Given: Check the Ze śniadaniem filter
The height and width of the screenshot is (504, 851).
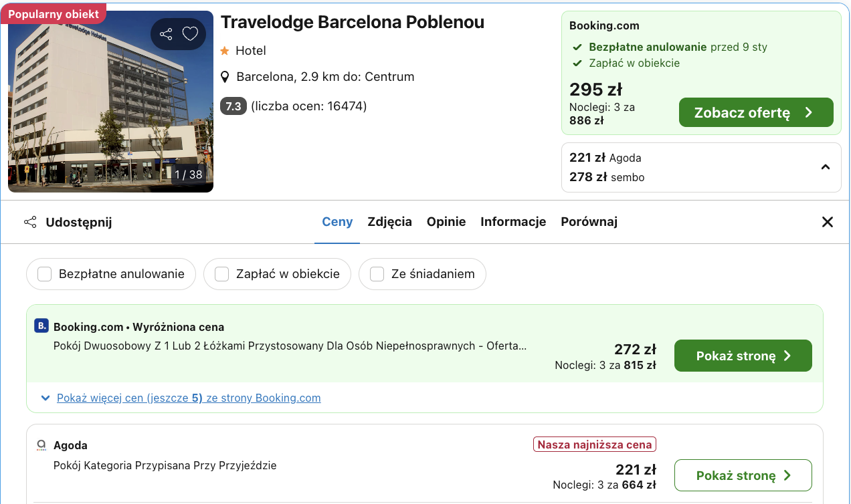Looking at the screenshot, I should tap(378, 274).
